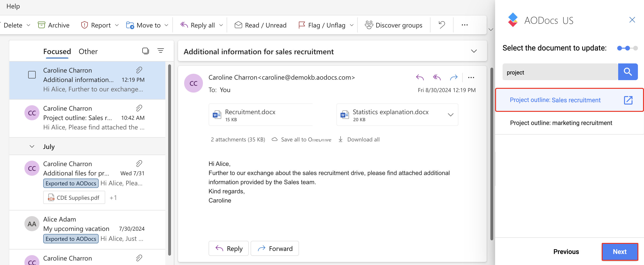Expand the ribbon chevron at toolbar end
Screen dimensions: 644x265
(490, 30)
